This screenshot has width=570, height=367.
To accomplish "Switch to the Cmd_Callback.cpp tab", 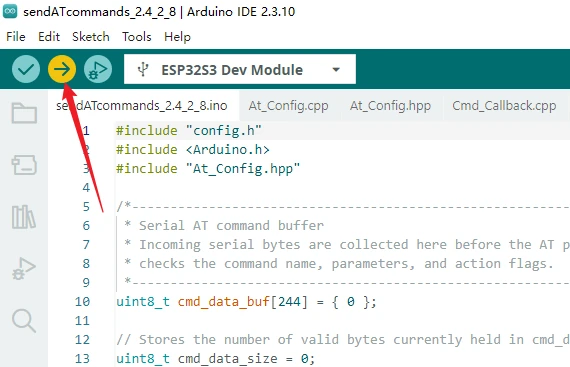I will pos(504,105).
